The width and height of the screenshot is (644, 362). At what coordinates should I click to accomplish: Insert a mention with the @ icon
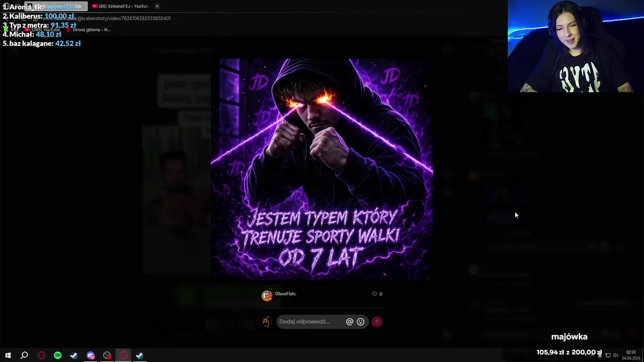tap(350, 322)
